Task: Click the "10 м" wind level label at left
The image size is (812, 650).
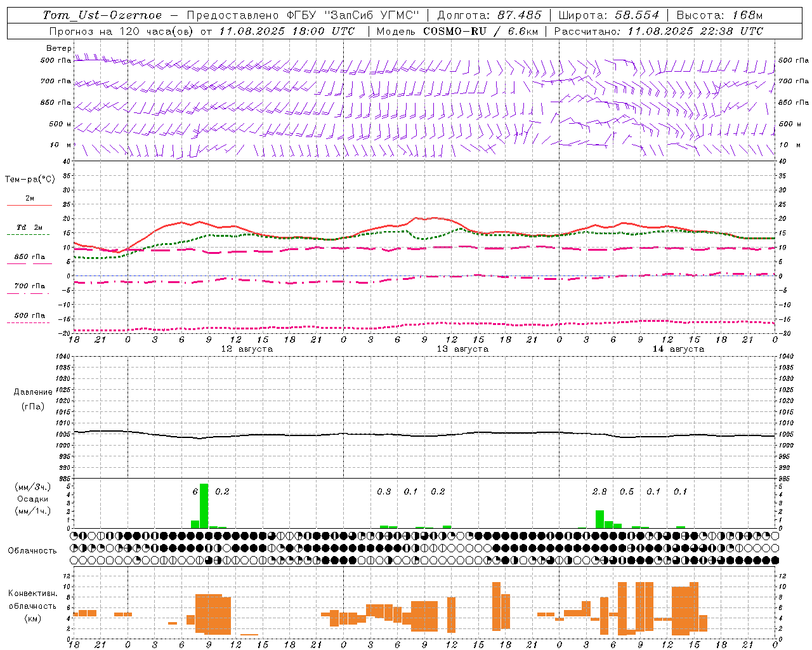Action: coord(61,145)
